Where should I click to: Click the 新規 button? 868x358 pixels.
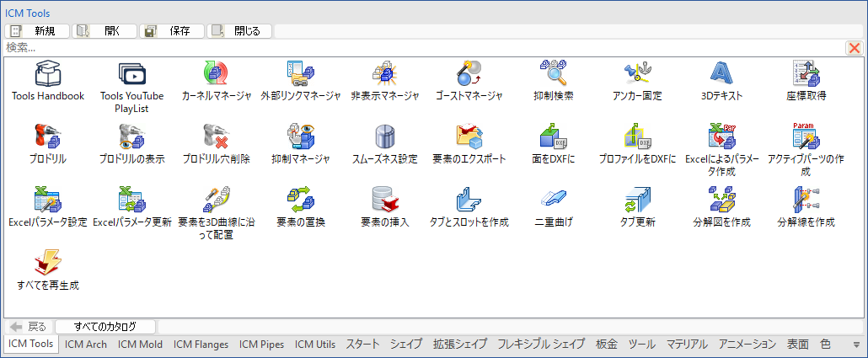(37, 31)
